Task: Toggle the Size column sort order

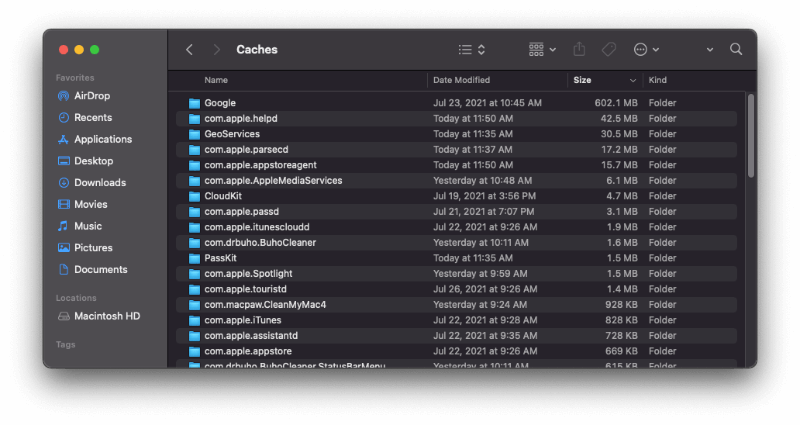Action: [x=605, y=80]
